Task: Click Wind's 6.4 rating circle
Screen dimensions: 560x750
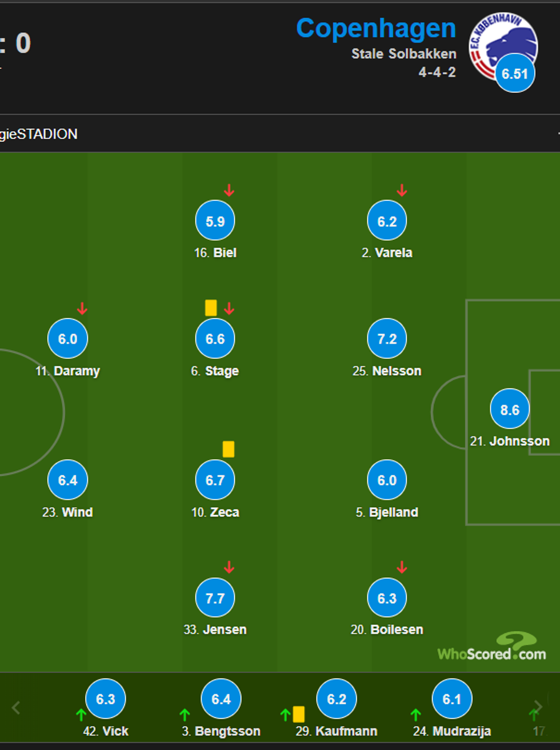Action: pyautogui.click(x=67, y=480)
